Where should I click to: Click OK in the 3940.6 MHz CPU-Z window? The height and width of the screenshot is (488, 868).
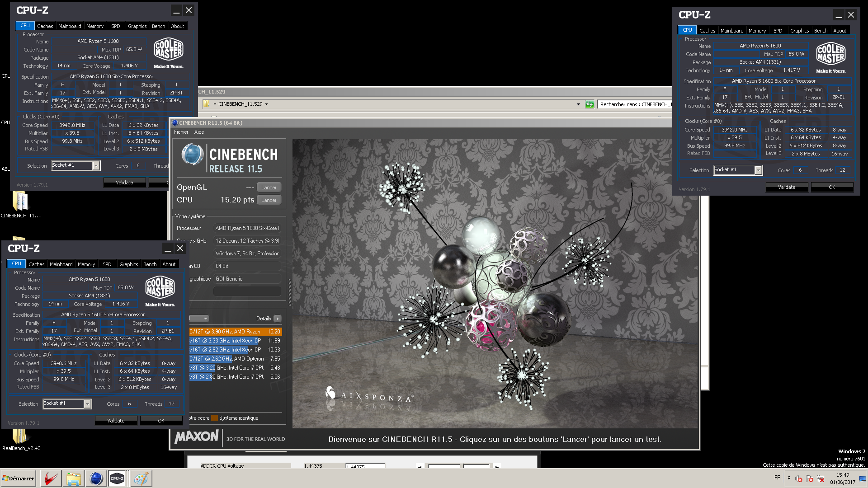pos(161,421)
